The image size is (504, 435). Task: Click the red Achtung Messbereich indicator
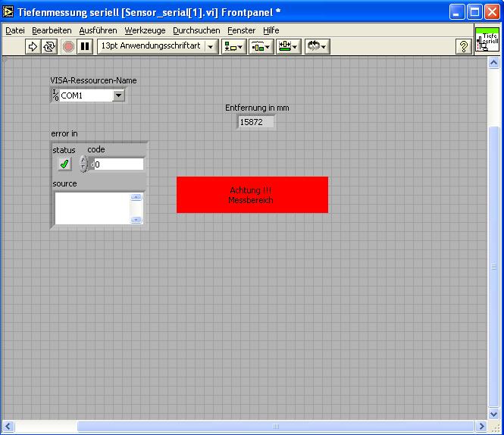252,195
